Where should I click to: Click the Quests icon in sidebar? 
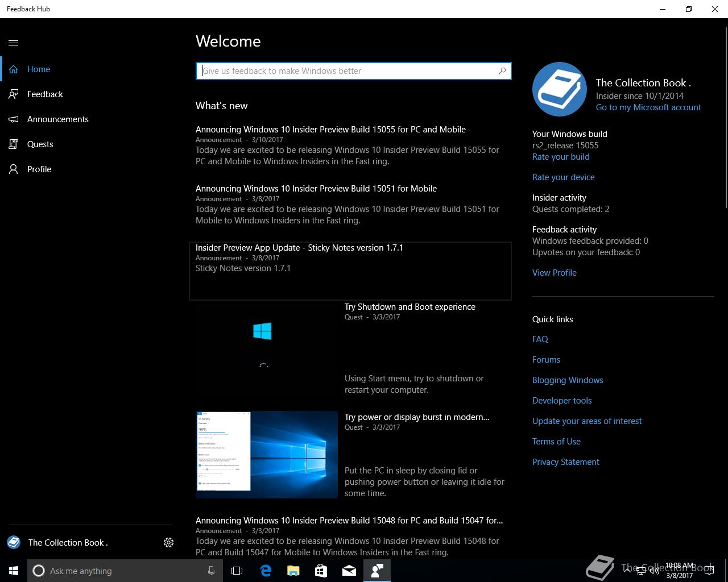(x=14, y=144)
